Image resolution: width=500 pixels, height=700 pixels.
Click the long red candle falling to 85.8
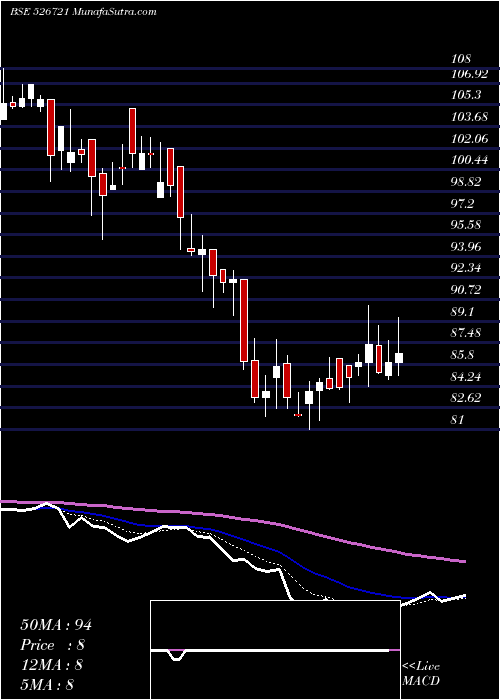(x=244, y=320)
